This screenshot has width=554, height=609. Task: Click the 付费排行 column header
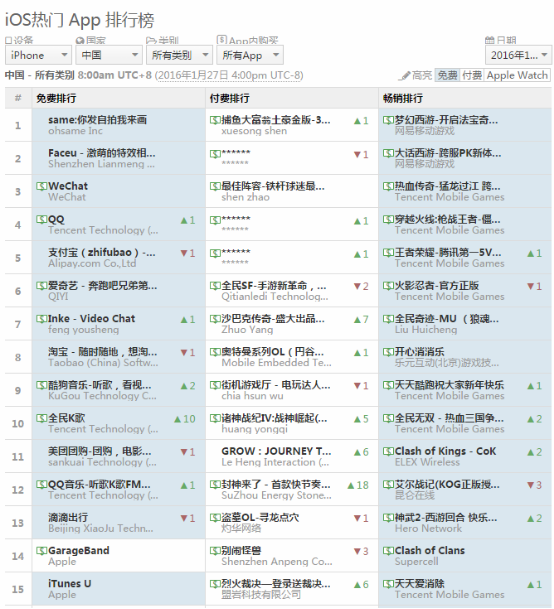coord(230,98)
